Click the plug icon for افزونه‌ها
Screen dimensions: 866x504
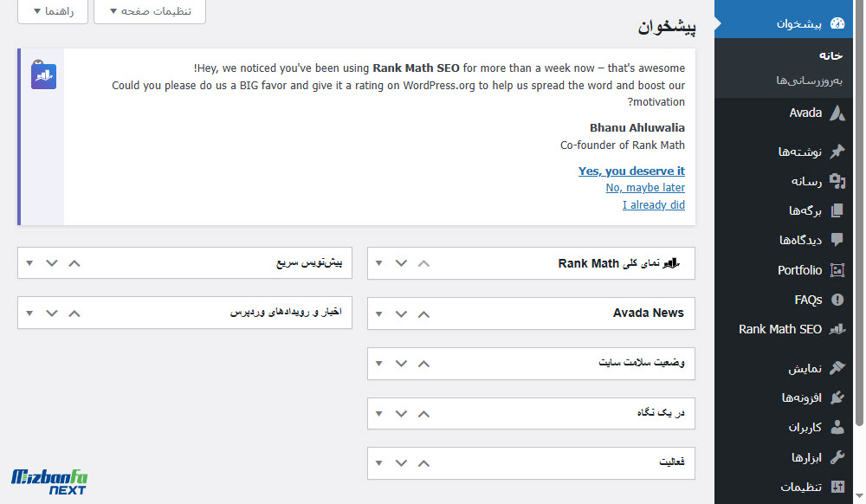pos(837,397)
